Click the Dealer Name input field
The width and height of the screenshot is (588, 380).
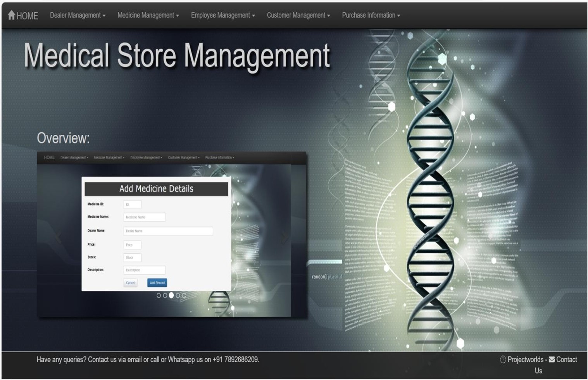coord(168,231)
